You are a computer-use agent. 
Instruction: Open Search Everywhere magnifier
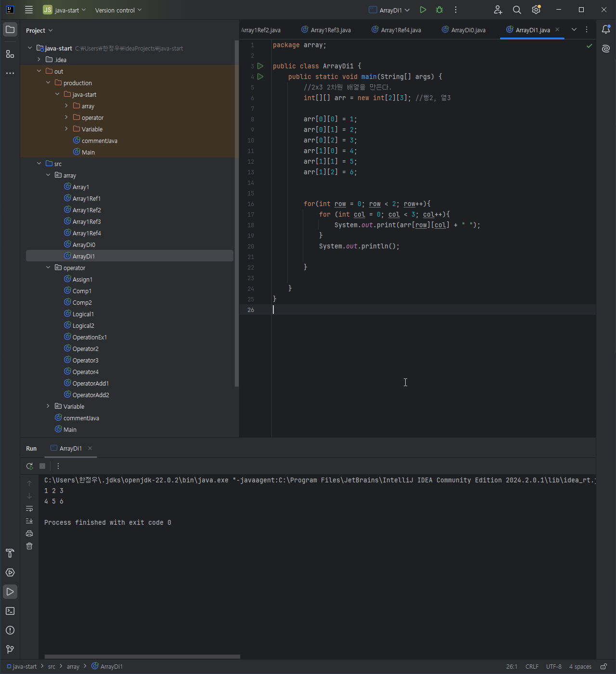[517, 10]
